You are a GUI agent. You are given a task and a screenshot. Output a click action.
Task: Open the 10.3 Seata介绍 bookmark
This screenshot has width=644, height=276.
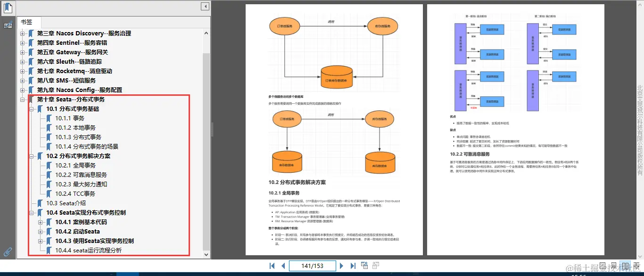point(66,203)
